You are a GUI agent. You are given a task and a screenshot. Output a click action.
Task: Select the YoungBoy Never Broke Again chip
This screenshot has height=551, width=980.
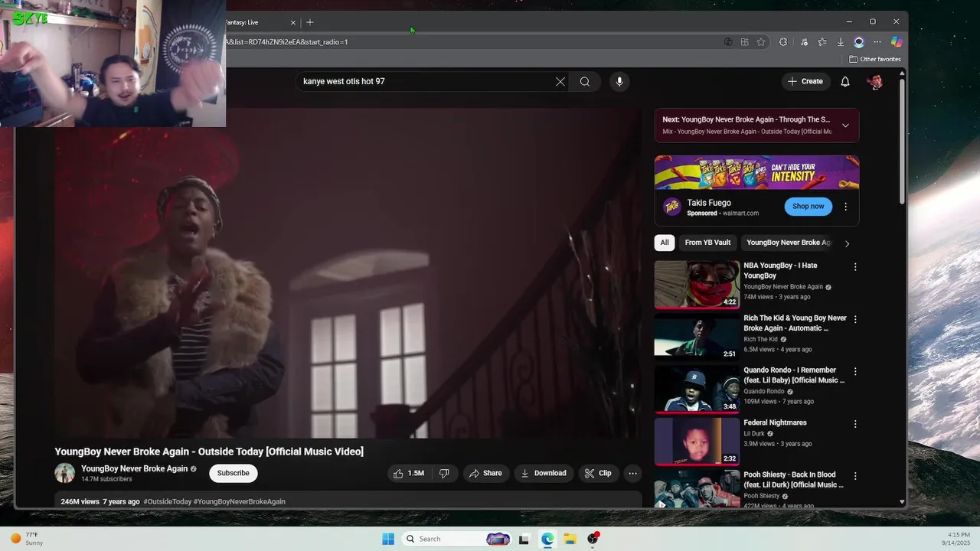pyautogui.click(x=788, y=243)
